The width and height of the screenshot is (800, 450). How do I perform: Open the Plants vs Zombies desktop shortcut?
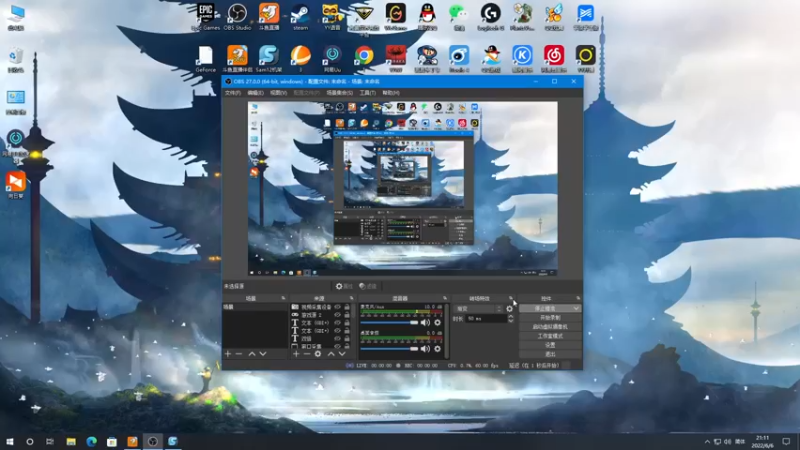(x=522, y=16)
